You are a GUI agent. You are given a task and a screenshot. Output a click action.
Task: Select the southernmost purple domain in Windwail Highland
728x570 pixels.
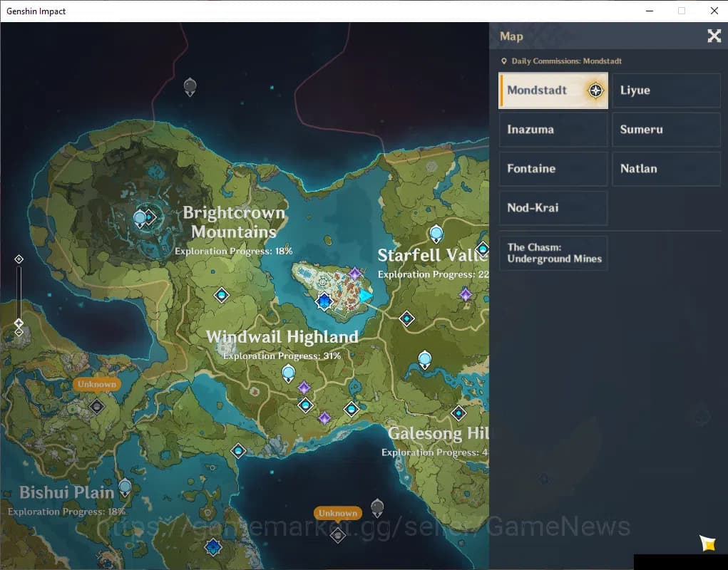click(324, 418)
